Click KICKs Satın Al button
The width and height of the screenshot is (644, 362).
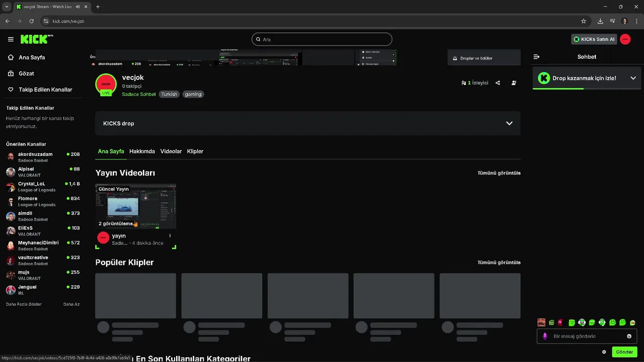[594, 39]
